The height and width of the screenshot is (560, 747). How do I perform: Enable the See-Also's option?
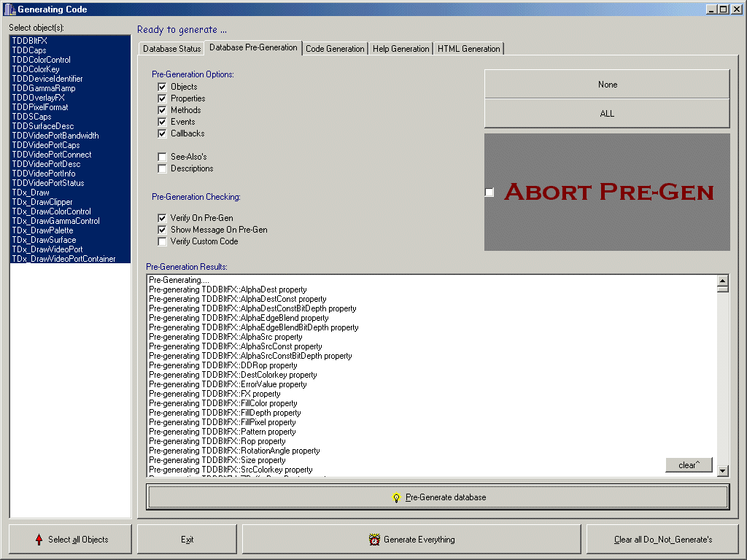162,157
